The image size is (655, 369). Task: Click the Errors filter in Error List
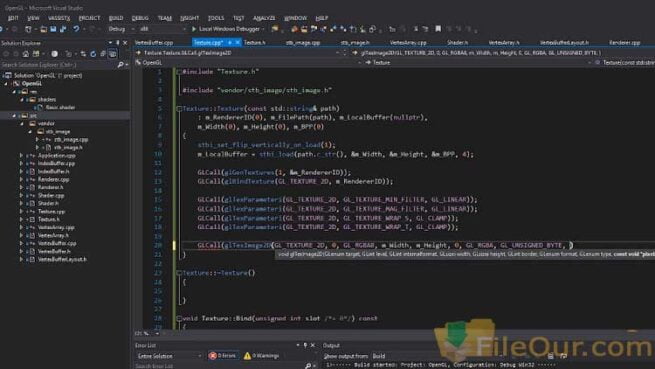click(x=223, y=356)
